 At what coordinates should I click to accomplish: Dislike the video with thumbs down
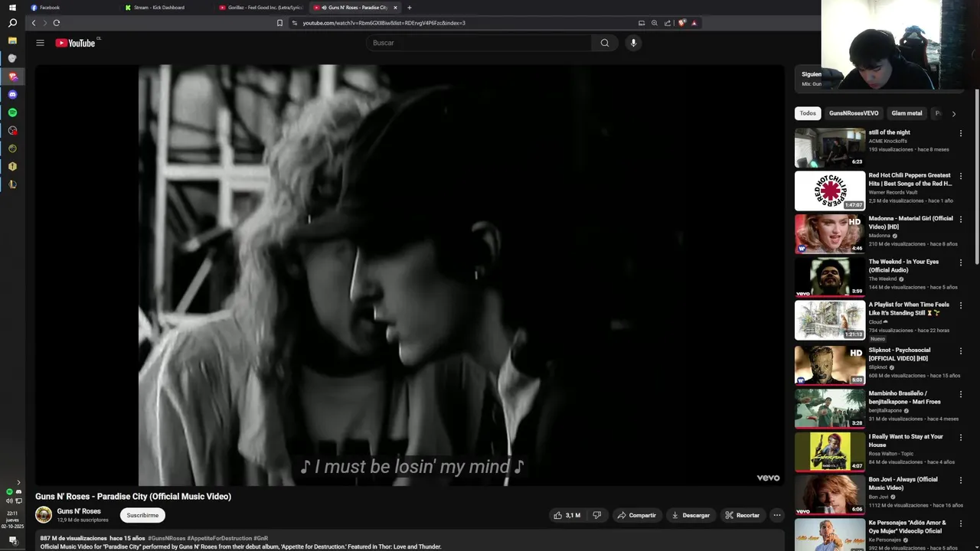point(597,515)
